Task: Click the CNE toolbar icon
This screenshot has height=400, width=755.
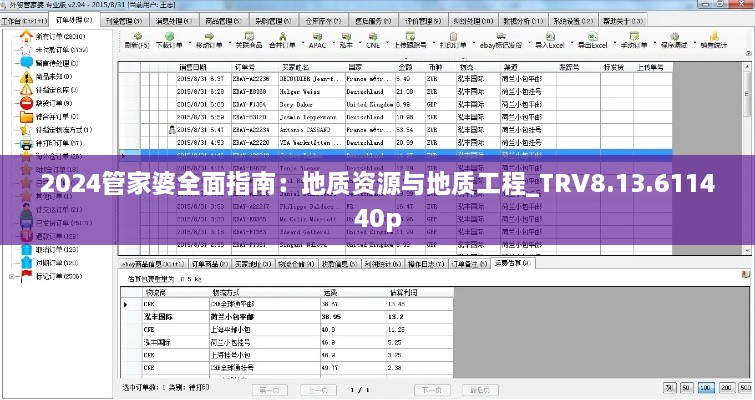Action: coord(373,36)
